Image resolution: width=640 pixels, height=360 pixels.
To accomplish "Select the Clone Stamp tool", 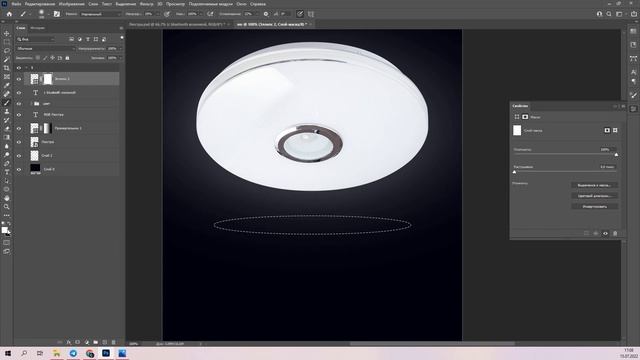I will (x=7, y=111).
